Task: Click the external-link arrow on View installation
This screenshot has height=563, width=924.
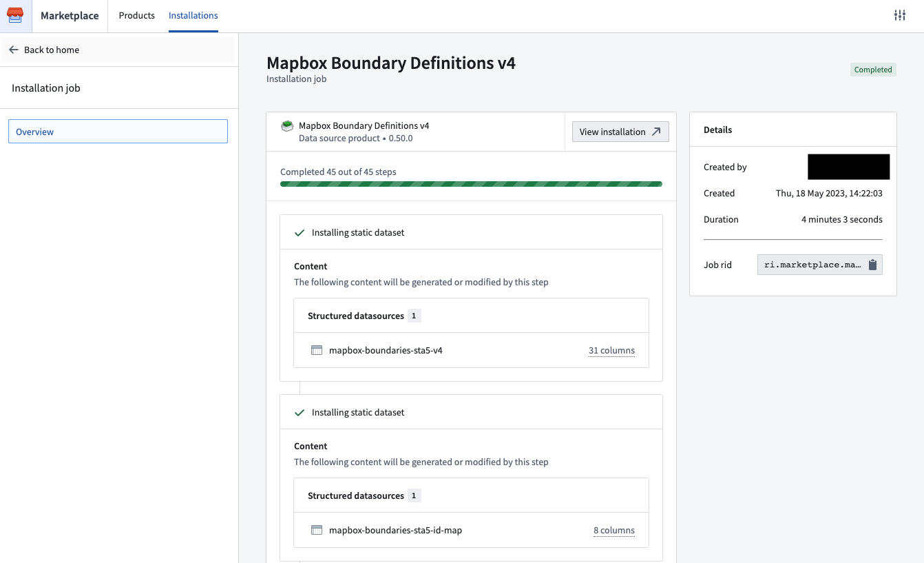Action: (x=656, y=132)
